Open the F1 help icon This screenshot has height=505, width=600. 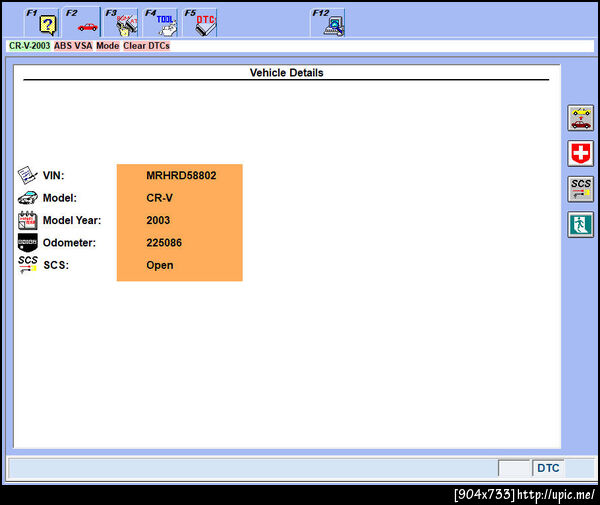[42, 23]
